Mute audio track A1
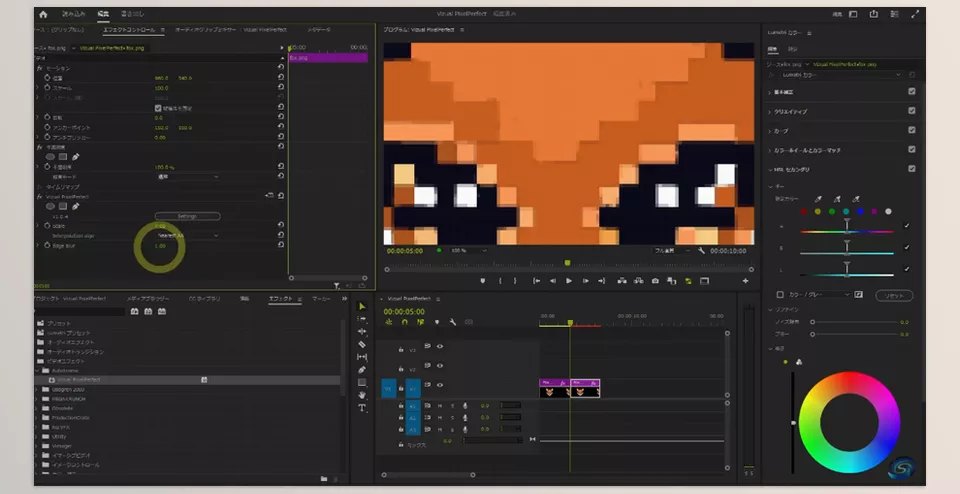 pyautogui.click(x=440, y=405)
